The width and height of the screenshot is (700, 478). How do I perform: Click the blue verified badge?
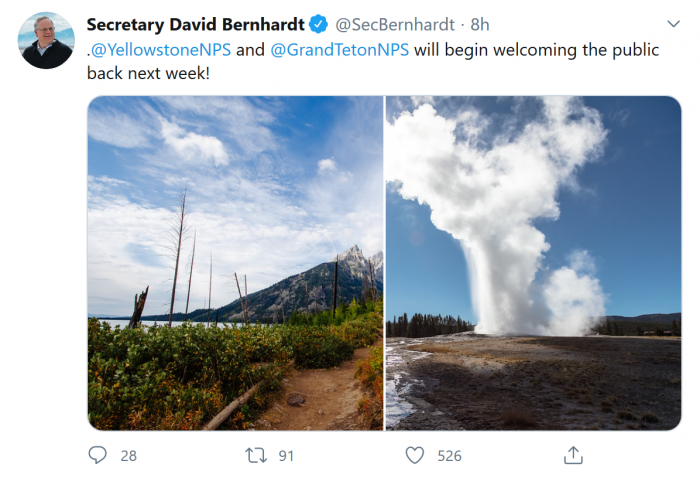click(318, 24)
